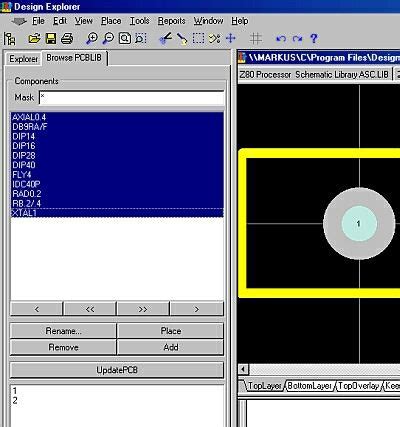The height and width of the screenshot is (427, 400).
Task: Select DIP14 in the component list
Action: pyautogui.click(x=117, y=136)
